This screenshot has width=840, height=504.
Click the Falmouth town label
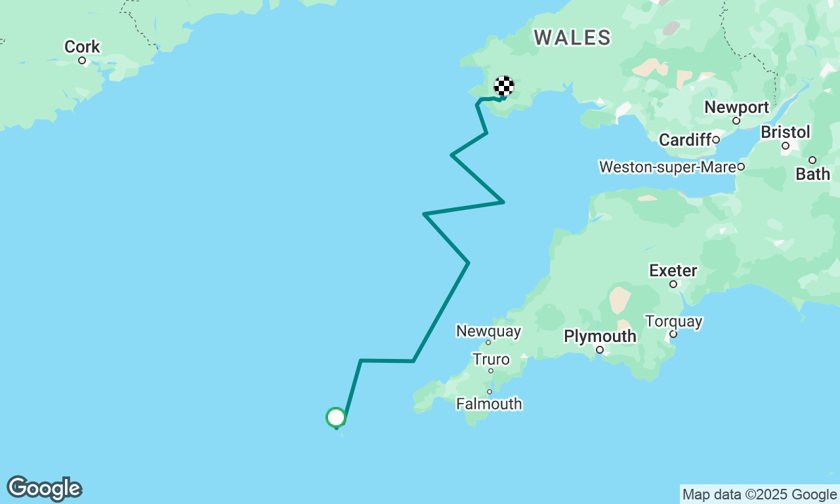tap(490, 404)
